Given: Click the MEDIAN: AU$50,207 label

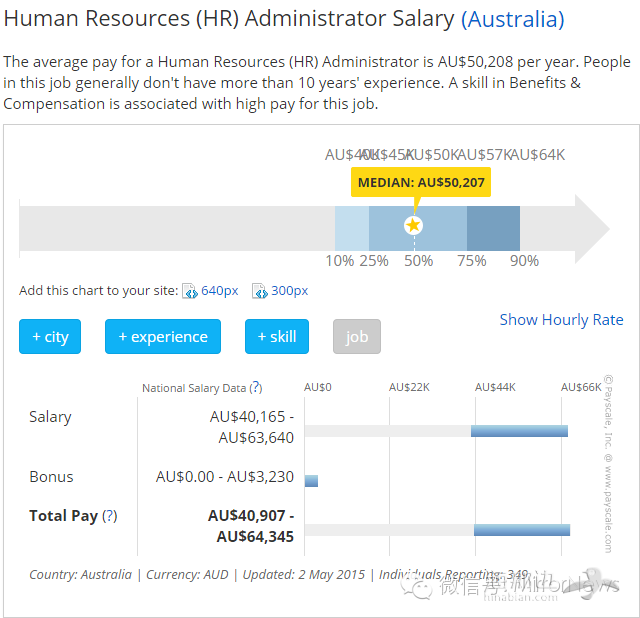Looking at the screenshot, I should click(x=421, y=182).
